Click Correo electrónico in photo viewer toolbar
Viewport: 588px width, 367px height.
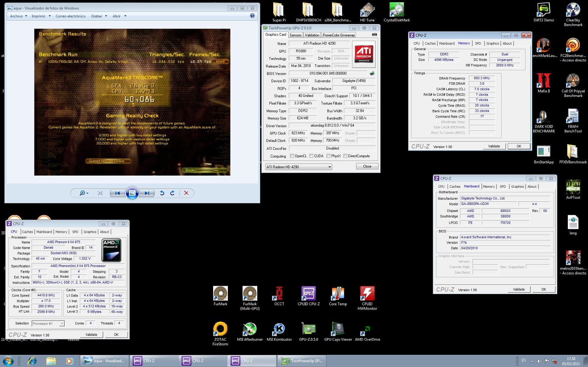(x=71, y=16)
